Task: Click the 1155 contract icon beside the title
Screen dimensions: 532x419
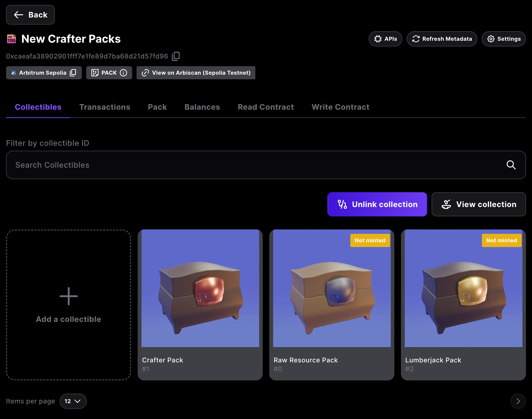Action: coord(11,39)
